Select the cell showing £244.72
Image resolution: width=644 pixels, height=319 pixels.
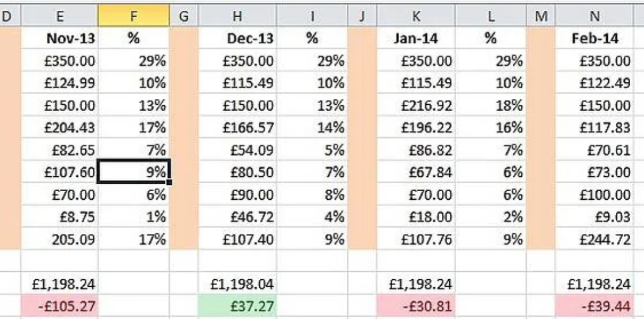click(x=594, y=239)
